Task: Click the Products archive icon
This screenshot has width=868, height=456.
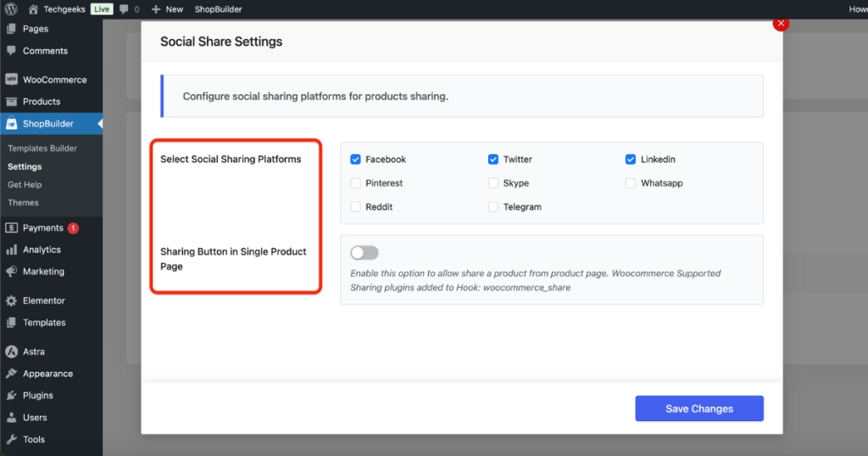Action: (x=11, y=101)
